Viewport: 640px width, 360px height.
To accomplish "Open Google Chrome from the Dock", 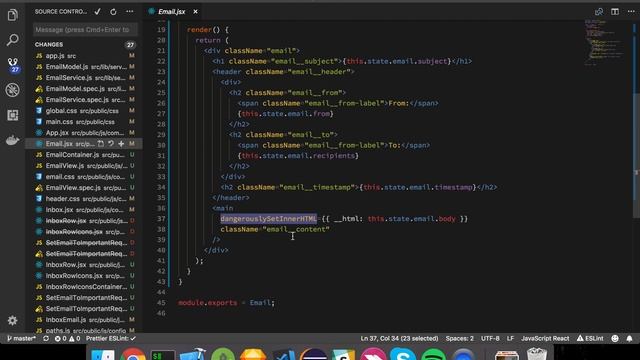I will 133,354.
